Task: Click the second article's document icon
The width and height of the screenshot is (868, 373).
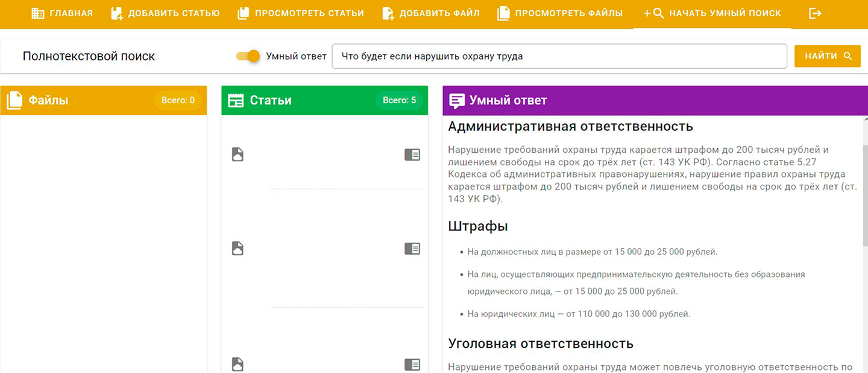Action: 237,248
